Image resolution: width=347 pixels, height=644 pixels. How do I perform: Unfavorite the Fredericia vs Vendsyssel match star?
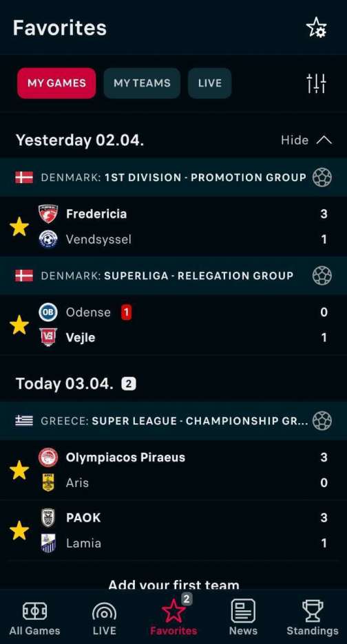click(19, 227)
